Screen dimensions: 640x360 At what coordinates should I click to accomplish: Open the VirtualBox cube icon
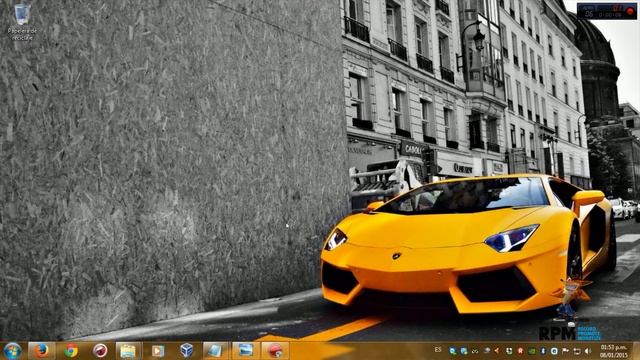pos(187,350)
